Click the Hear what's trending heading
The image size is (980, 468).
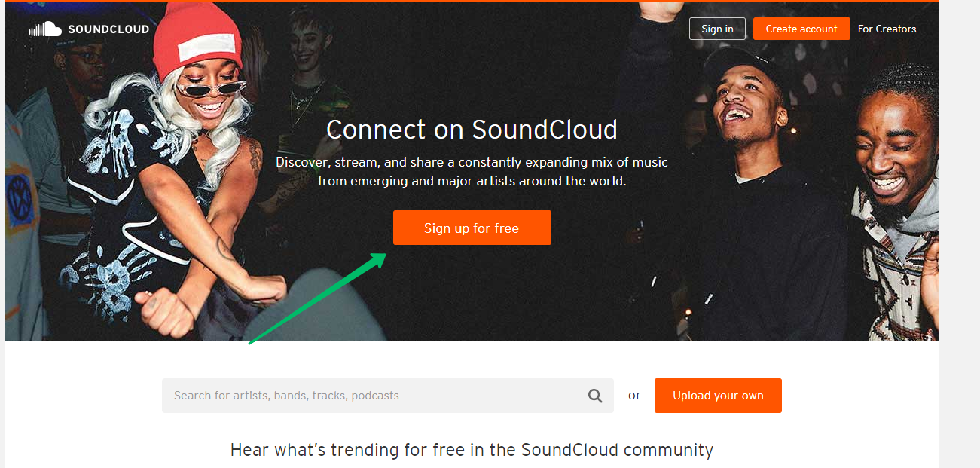(x=472, y=450)
